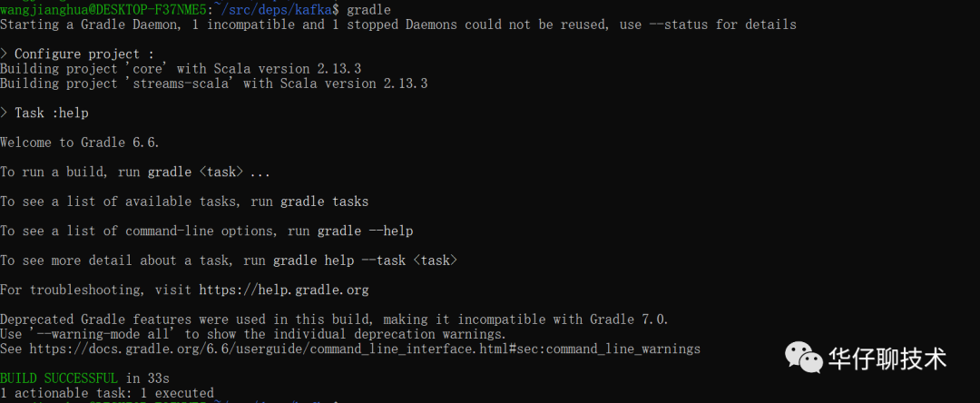This screenshot has width=980, height=403.
Task: Click the "Configure project :" line
Action: point(83,54)
